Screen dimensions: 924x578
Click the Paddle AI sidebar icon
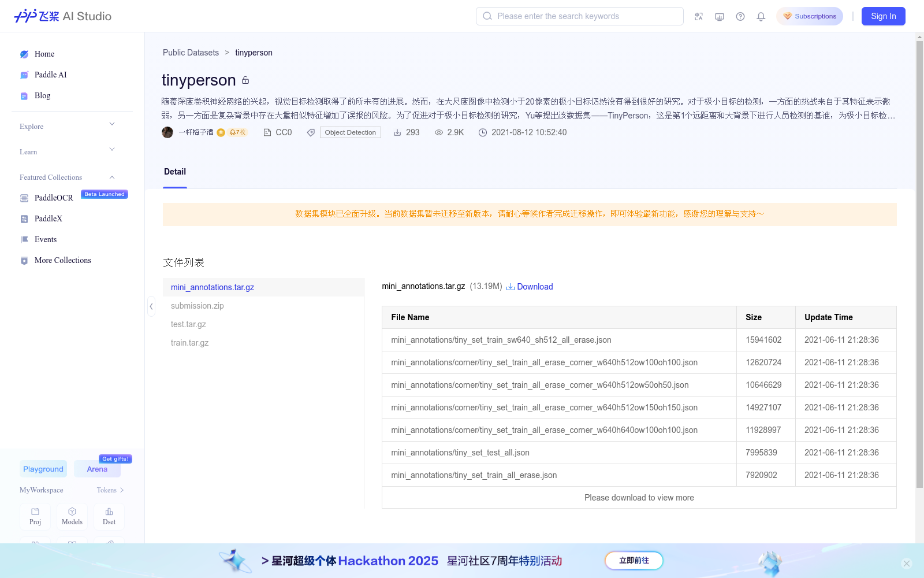(24, 75)
